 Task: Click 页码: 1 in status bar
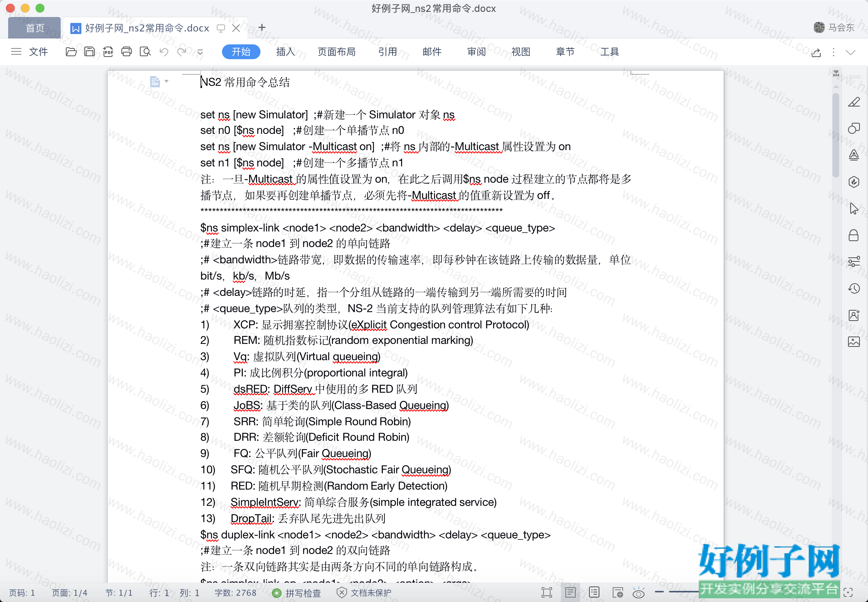click(x=22, y=593)
